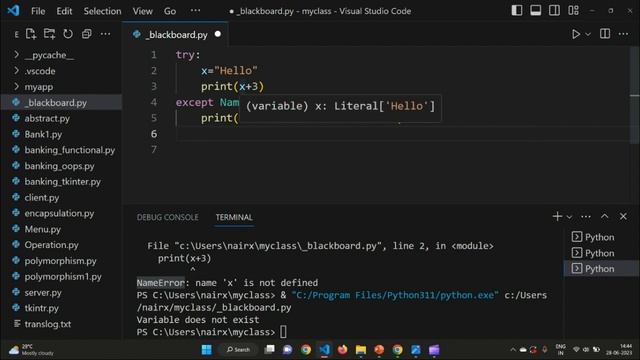Click line number 1 in gutter

pos(153,55)
